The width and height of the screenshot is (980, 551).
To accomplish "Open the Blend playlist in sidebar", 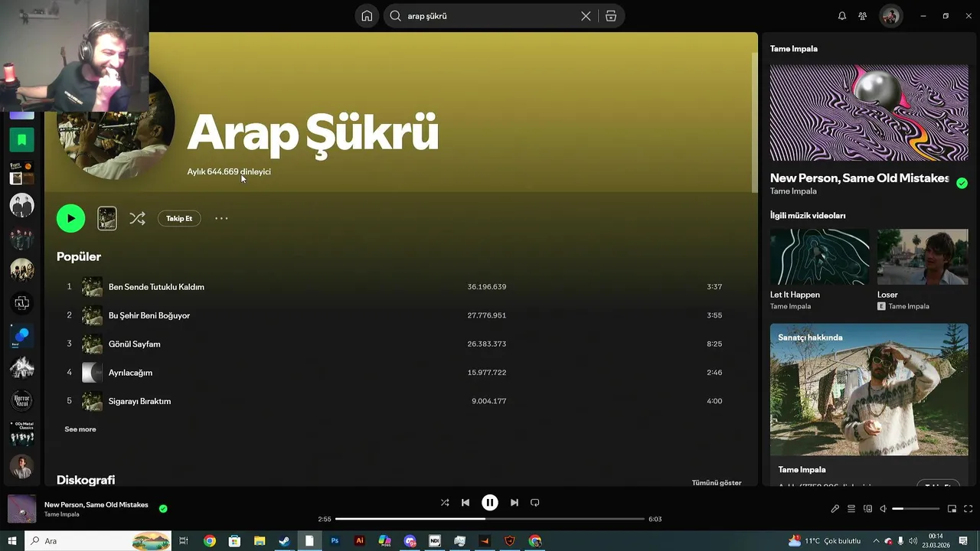I will pos(21,336).
